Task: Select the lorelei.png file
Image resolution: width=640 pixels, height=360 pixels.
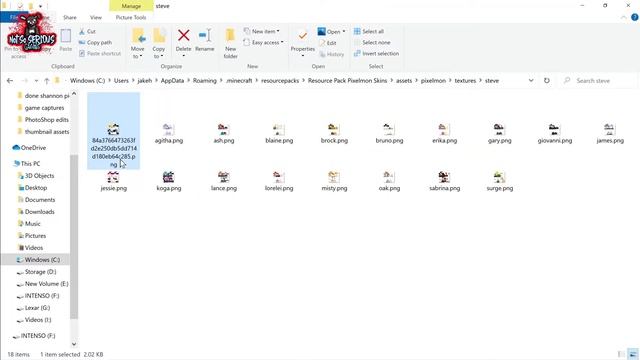Action: click(x=279, y=181)
